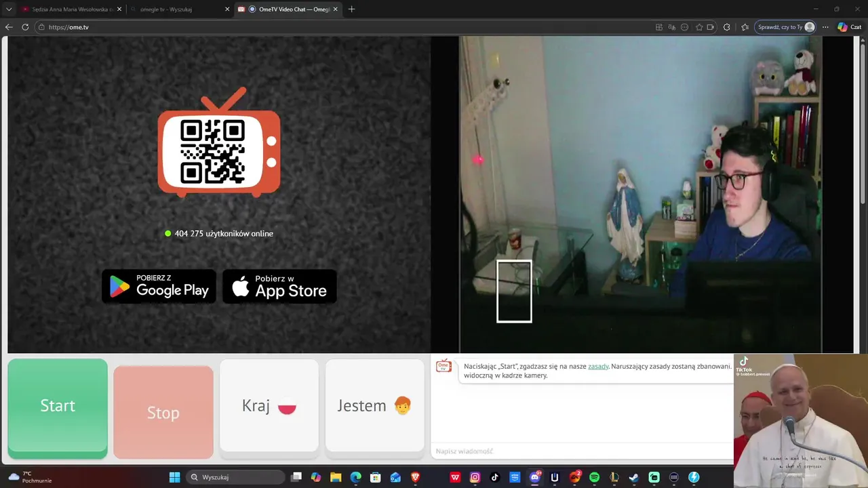Open Microsoft Store from taskbar
The width and height of the screenshot is (868, 488).
point(376,477)
